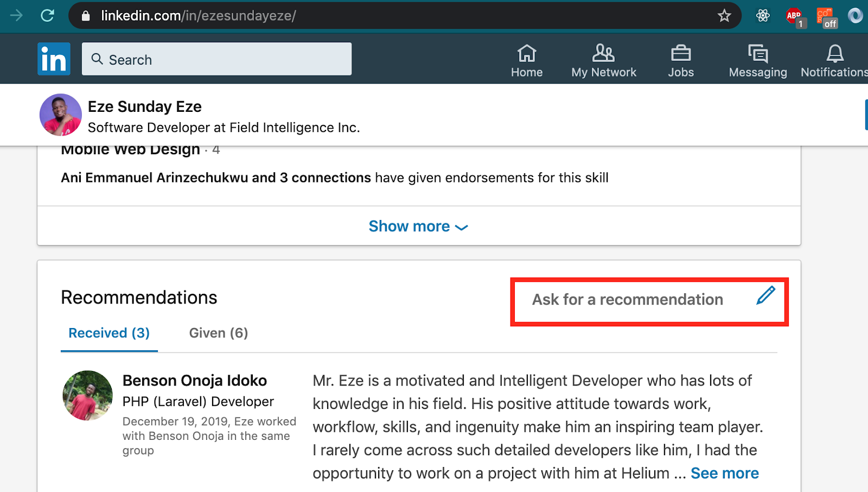Screen dimensions: 868x492
Task: Open the Home feed icon
Action: (526, 54)
